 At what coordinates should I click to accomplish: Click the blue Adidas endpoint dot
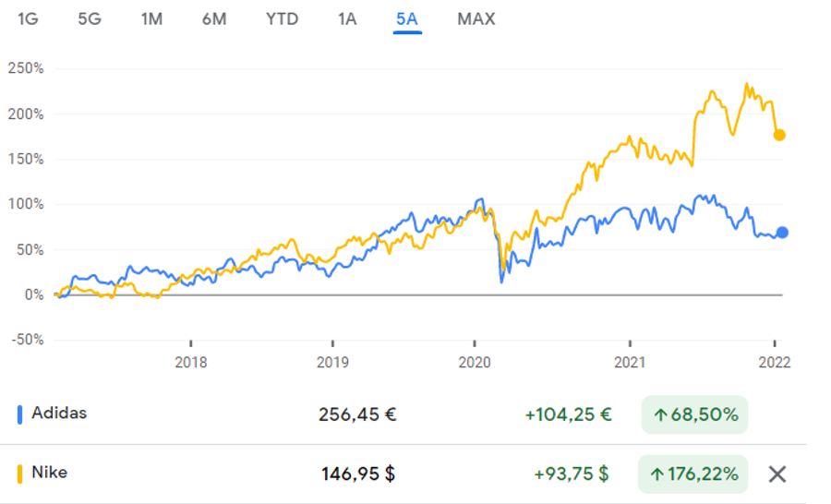782,232
